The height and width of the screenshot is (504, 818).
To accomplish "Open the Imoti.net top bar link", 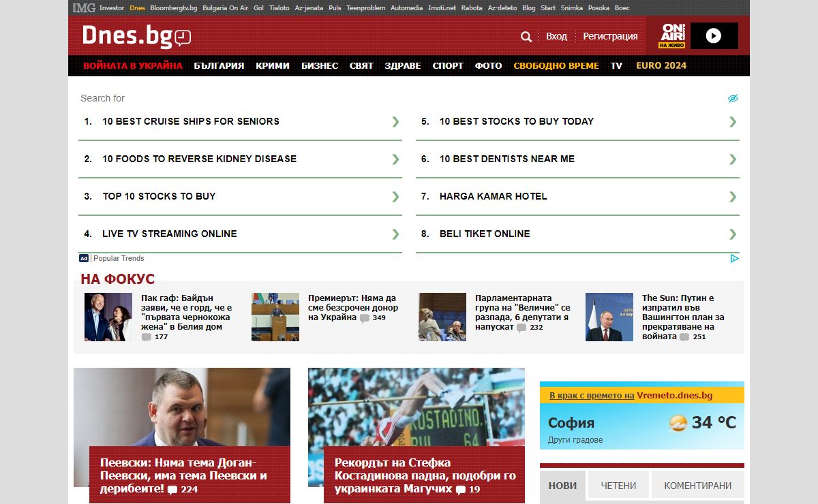I will pyautogui.click(x=442, y=8).
